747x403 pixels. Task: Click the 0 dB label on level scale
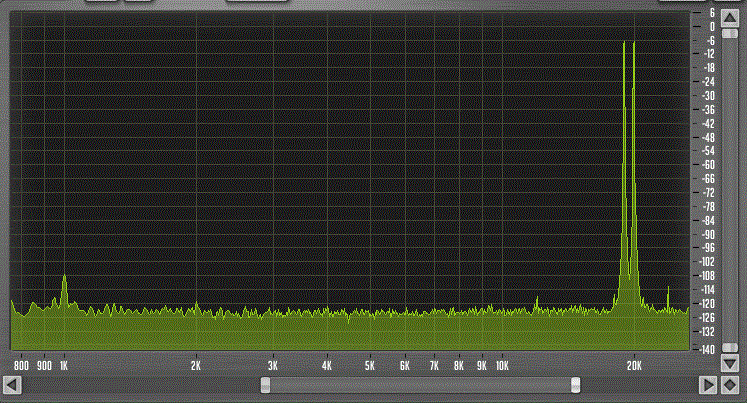coord(712,27)
